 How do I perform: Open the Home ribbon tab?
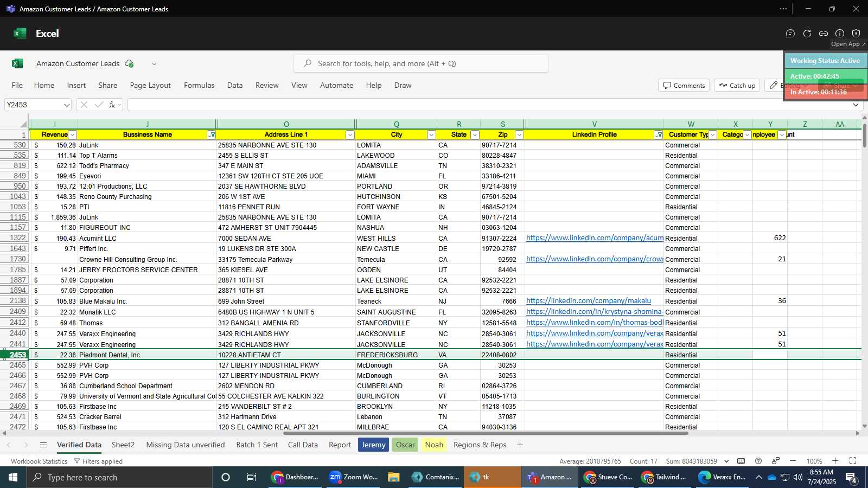point(44,85)
